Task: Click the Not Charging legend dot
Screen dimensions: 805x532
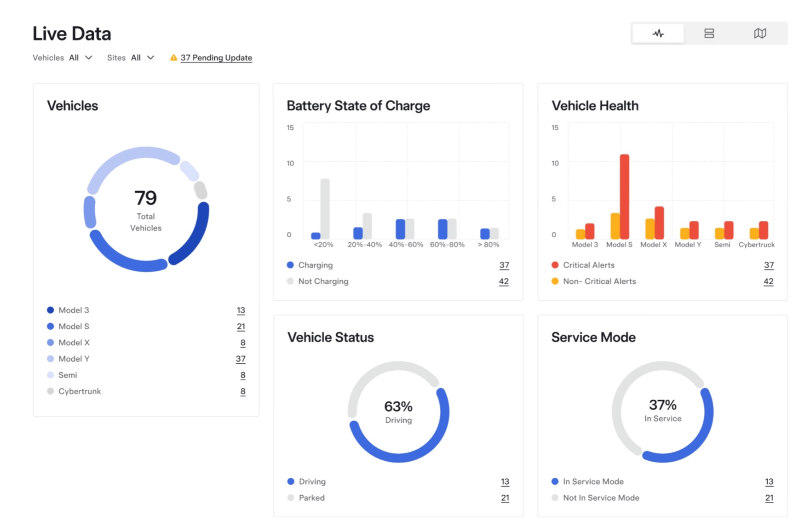Action: click(x=290, y=281)
